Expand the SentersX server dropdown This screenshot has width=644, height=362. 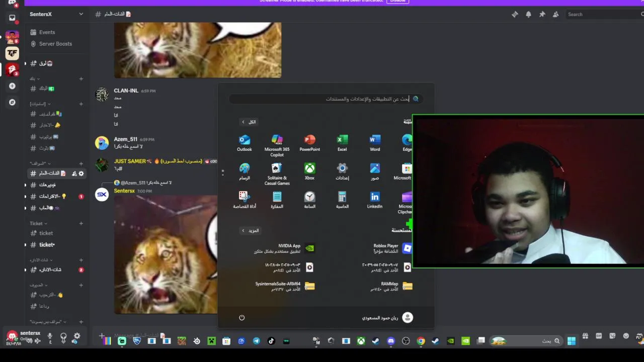pos(81,14)
